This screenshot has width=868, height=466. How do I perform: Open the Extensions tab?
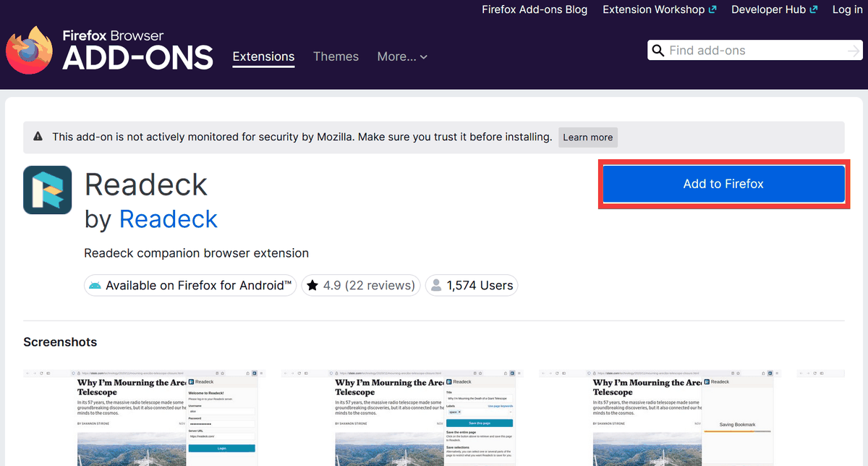[x=263, y=56]
